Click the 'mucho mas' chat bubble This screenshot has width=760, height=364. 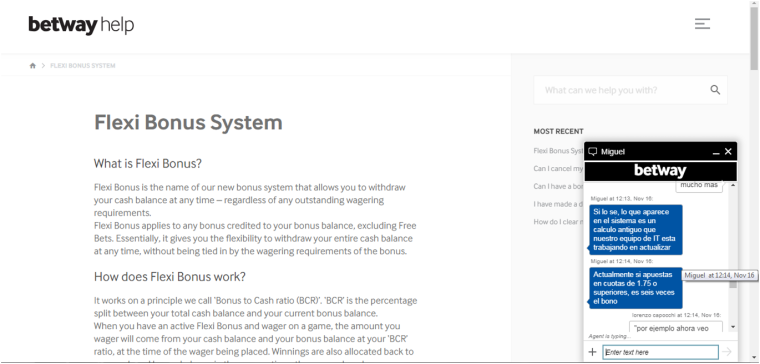coord(699,186)
